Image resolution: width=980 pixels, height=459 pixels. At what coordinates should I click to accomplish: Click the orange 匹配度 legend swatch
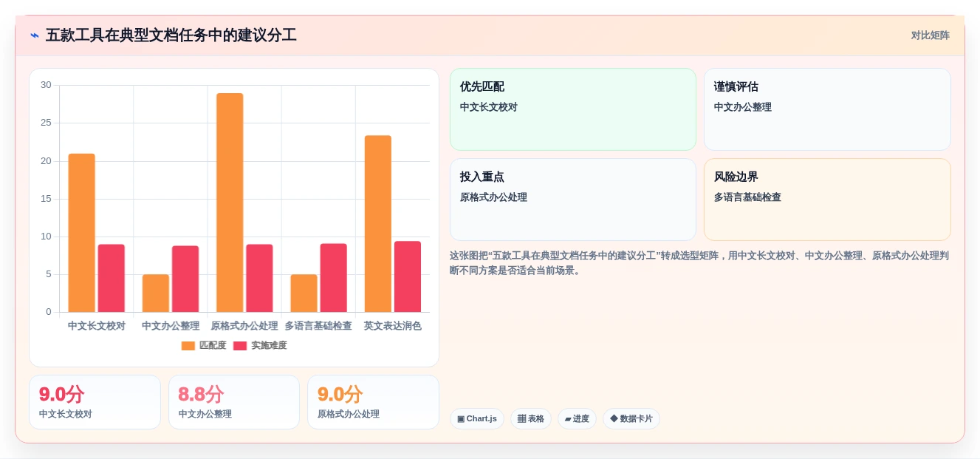pyautogui.click(x=188, y=345)
